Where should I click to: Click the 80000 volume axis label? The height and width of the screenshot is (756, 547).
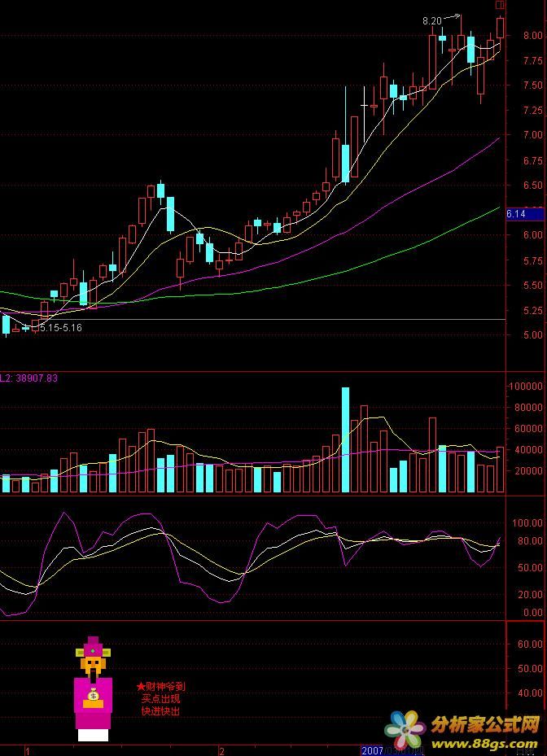pos(530,408)
